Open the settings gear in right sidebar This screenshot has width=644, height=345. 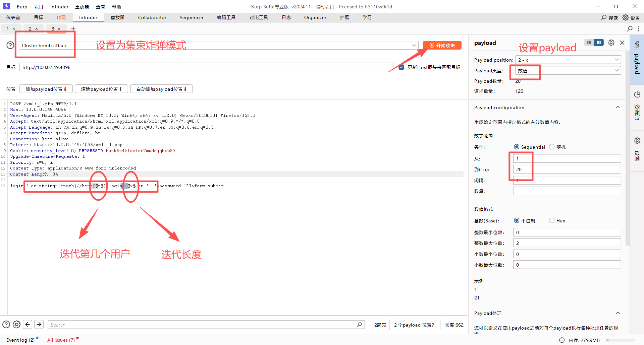(637, 141)
